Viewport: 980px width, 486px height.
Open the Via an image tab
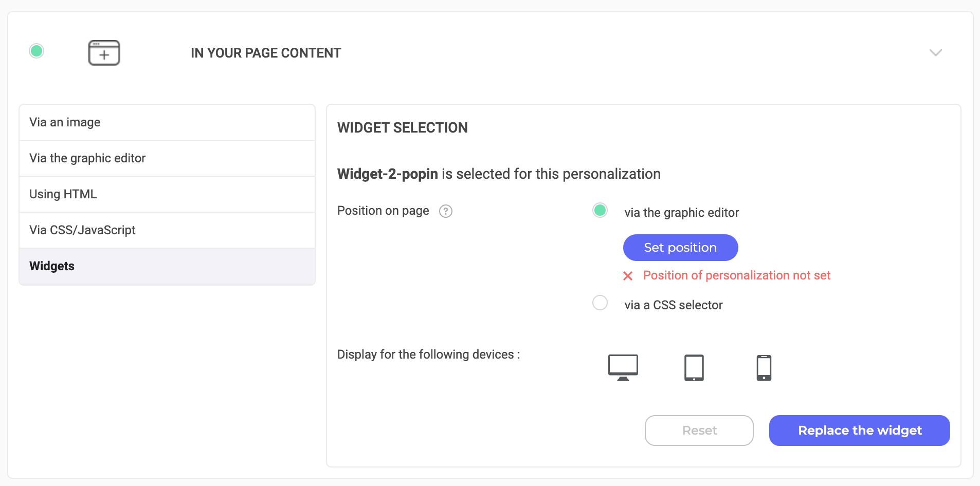pos(167,122)
